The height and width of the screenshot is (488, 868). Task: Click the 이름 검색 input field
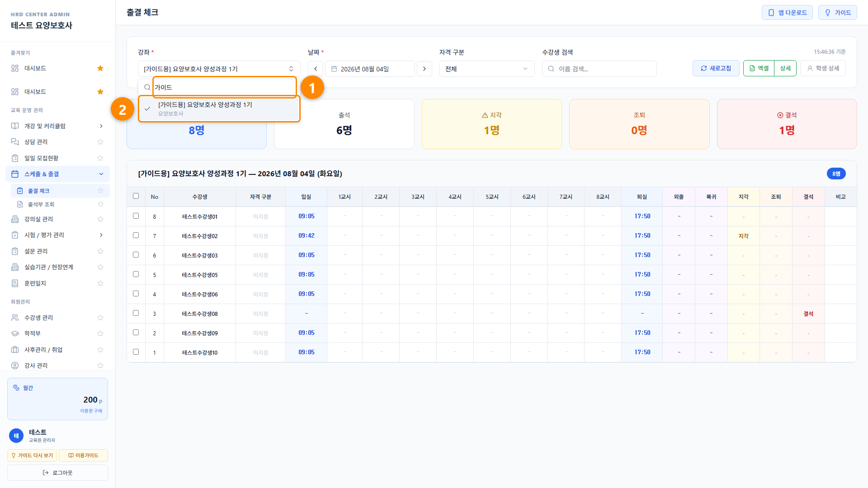[599, 69]
